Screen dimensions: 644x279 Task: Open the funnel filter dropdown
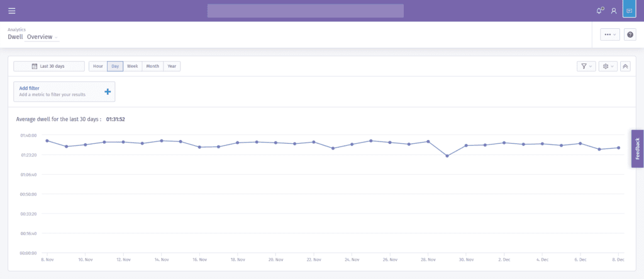pos(586,66)
